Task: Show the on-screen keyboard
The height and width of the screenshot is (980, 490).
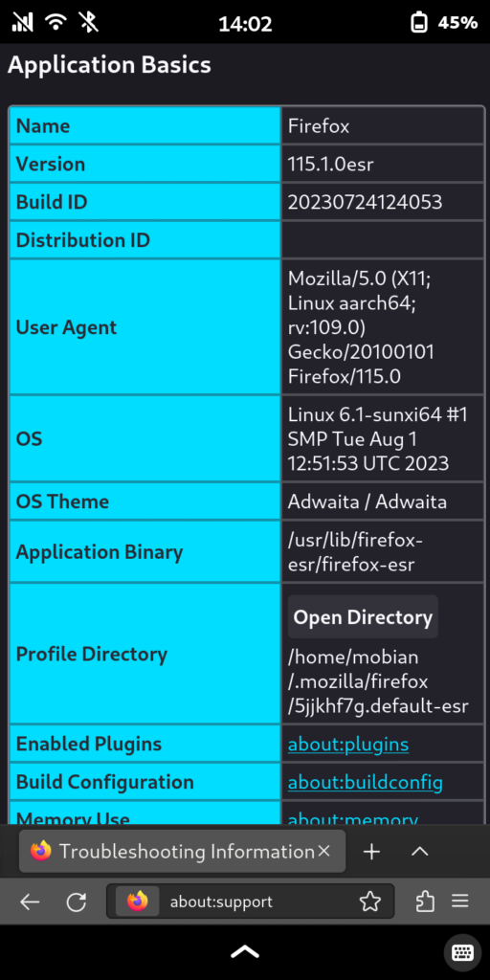Action: [x=462, y=952]
